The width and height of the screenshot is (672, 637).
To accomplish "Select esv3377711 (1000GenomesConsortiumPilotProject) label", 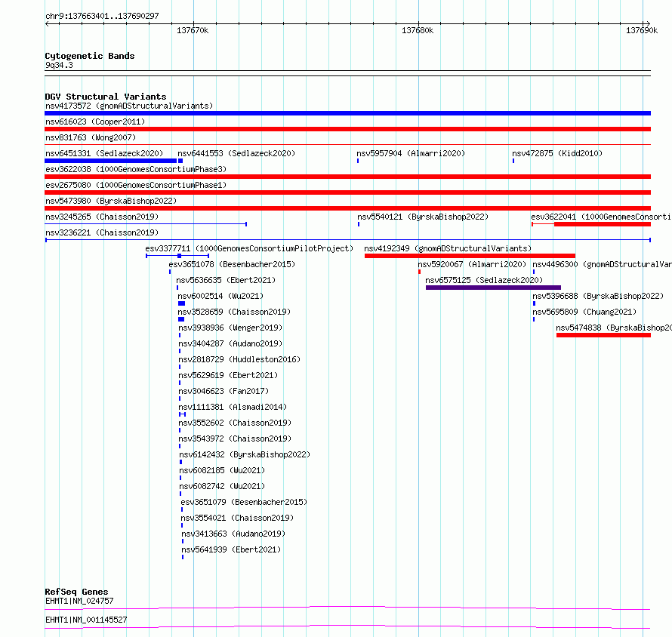I will (x=249, y=248).
